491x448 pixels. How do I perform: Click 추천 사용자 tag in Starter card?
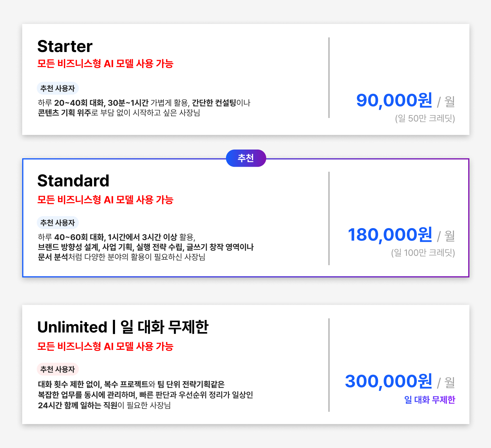click(x=58, y=88)
